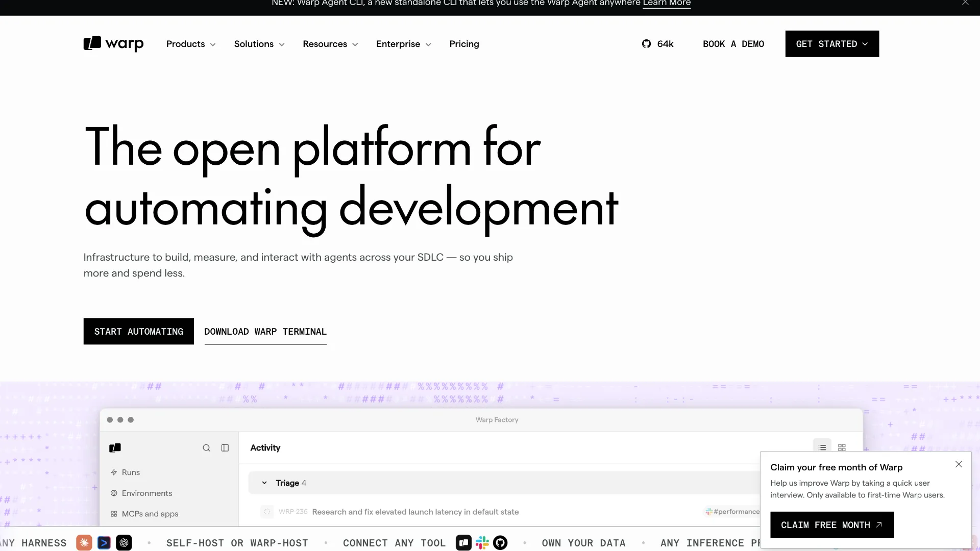Expand the Solutions menu

pyautogui.click(x=259, y=44)
